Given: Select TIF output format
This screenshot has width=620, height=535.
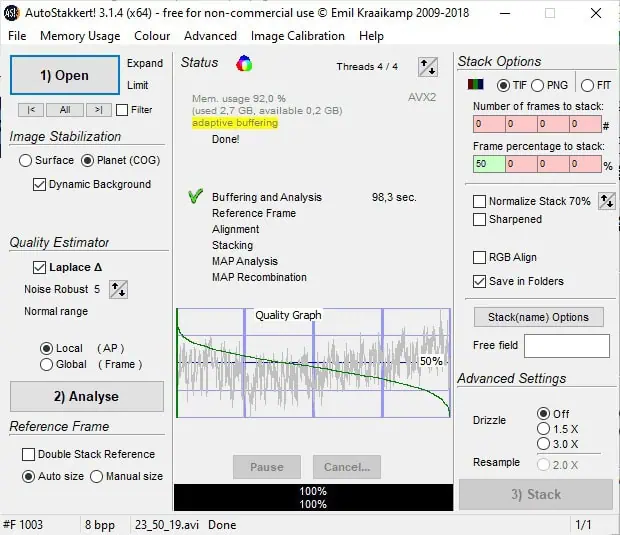Looking at the screenshot, I should coord(503,85).
